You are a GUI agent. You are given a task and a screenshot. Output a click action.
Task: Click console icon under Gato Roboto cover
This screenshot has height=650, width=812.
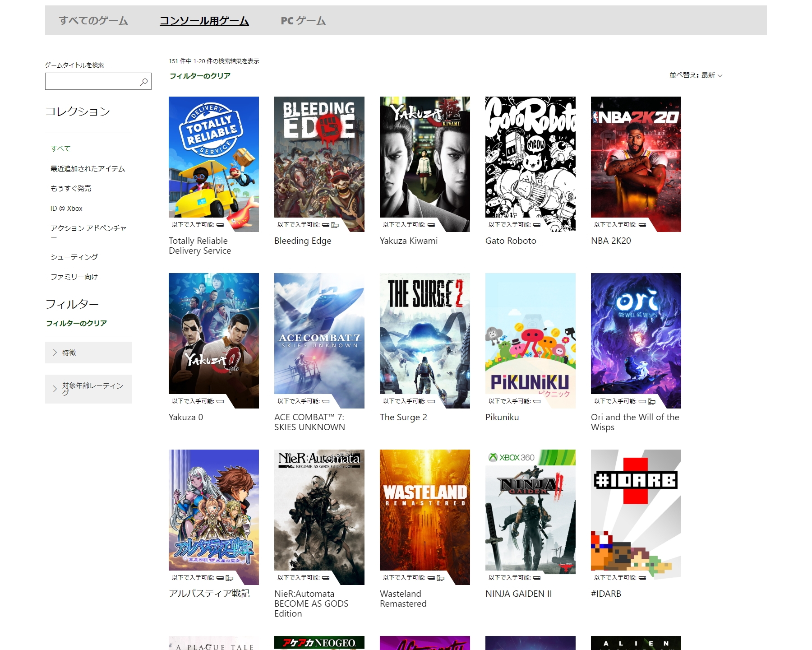pyautogui.click(x=537, y=225)
